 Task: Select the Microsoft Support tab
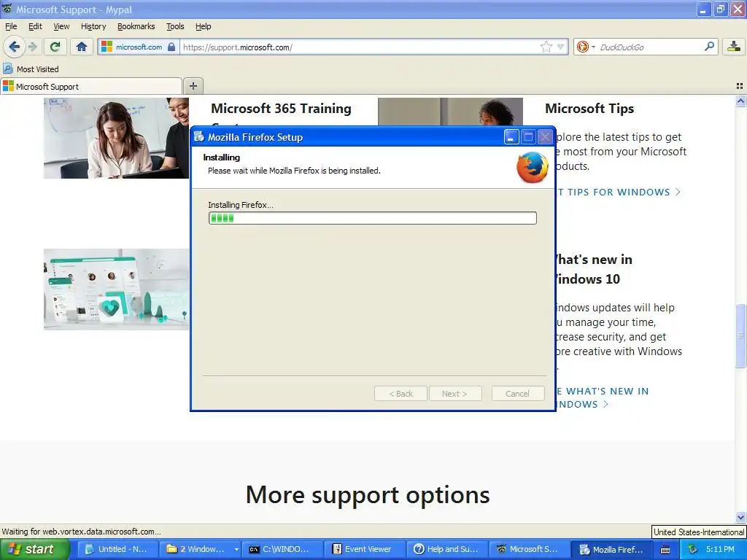click(x=91, y=86)
